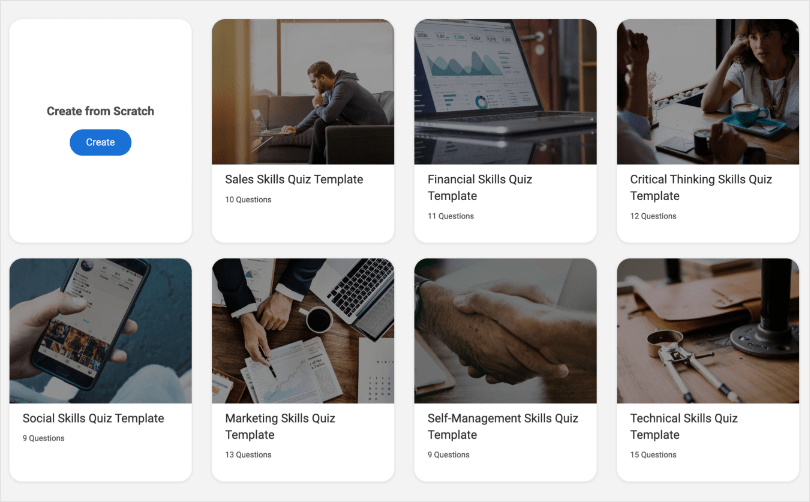Click the Marketing Skills Quiz Template title
The width and height of the screenshot is (810, 502).
point(280,427)
